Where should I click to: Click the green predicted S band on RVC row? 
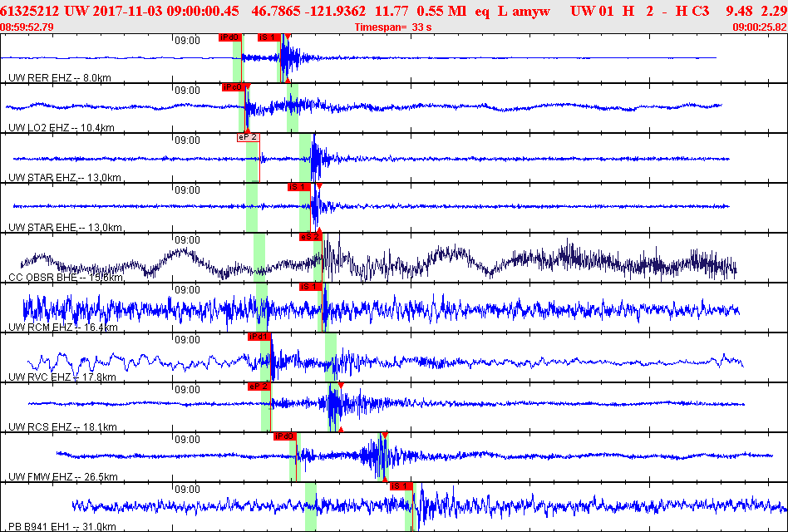pyautogui.click(x=331, y=357)
